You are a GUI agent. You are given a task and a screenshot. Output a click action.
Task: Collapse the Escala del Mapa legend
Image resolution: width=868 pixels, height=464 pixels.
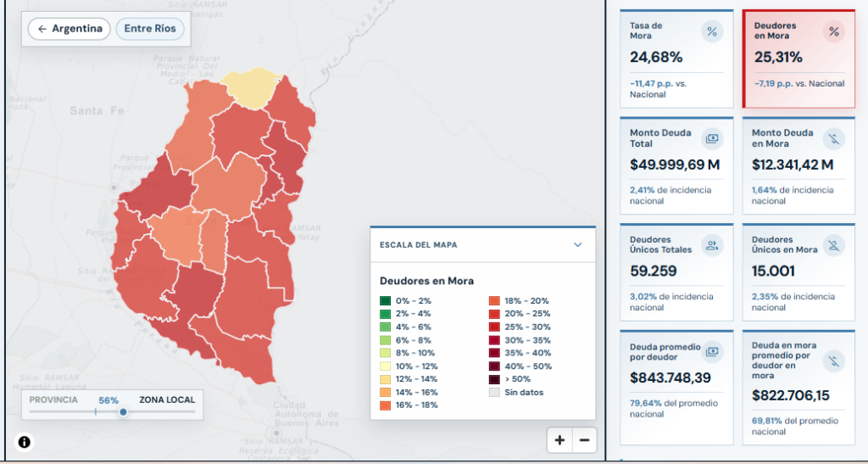pos(578,245)
